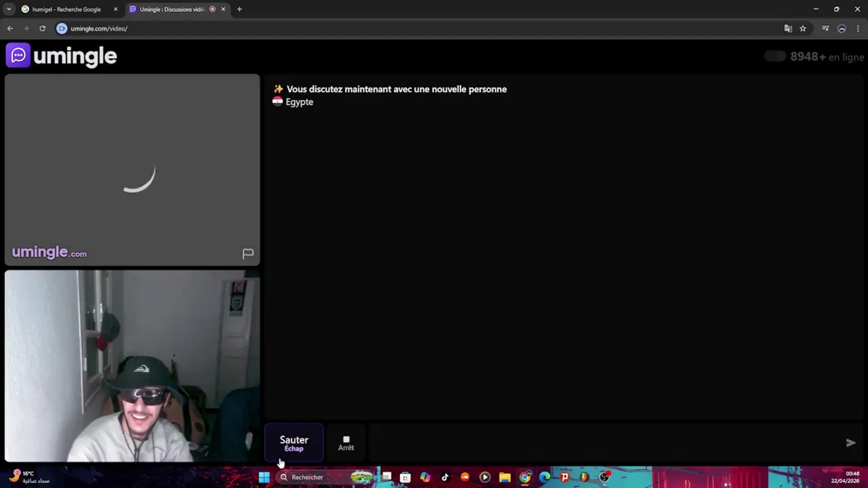The image size is (868, 488).
Task: Click the Arrêt stop button
Action: pos(346,443)
